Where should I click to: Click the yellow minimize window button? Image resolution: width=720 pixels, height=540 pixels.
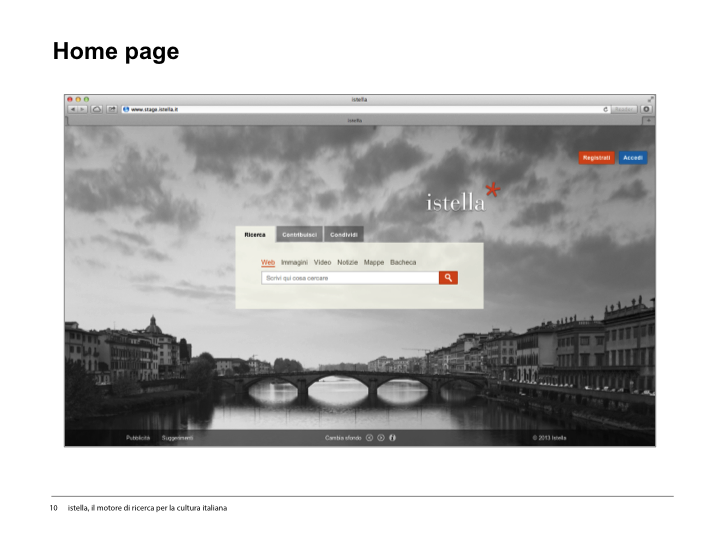78,99
